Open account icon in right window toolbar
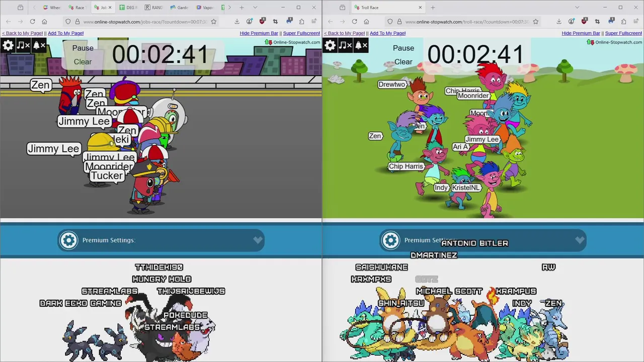The height and width of the screenshot is (362, 644). point(572,22)
